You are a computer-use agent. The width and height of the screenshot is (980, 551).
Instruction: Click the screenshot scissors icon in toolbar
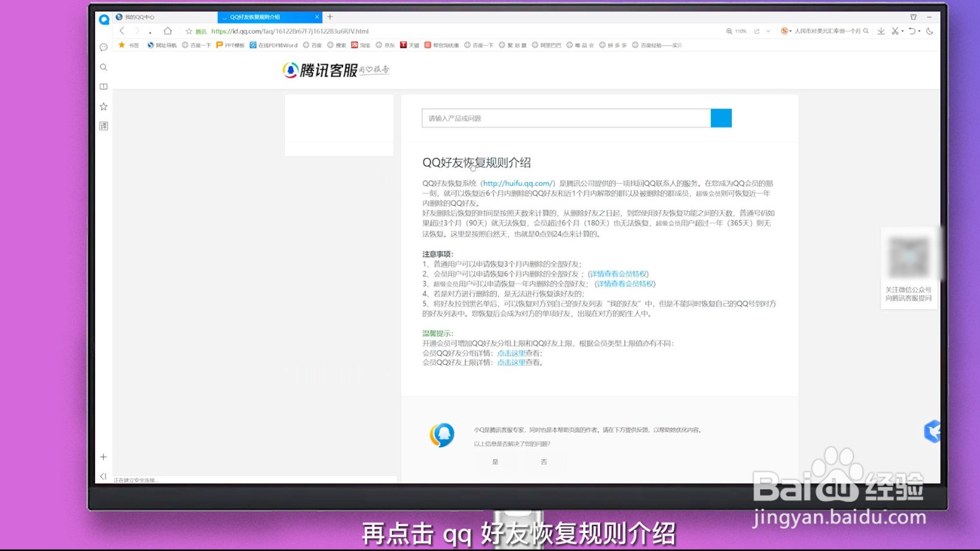click(x=895, y=31)
